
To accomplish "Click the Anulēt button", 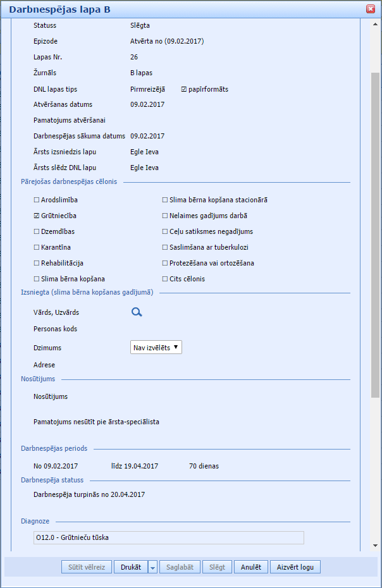I will (x=251, y=567).
